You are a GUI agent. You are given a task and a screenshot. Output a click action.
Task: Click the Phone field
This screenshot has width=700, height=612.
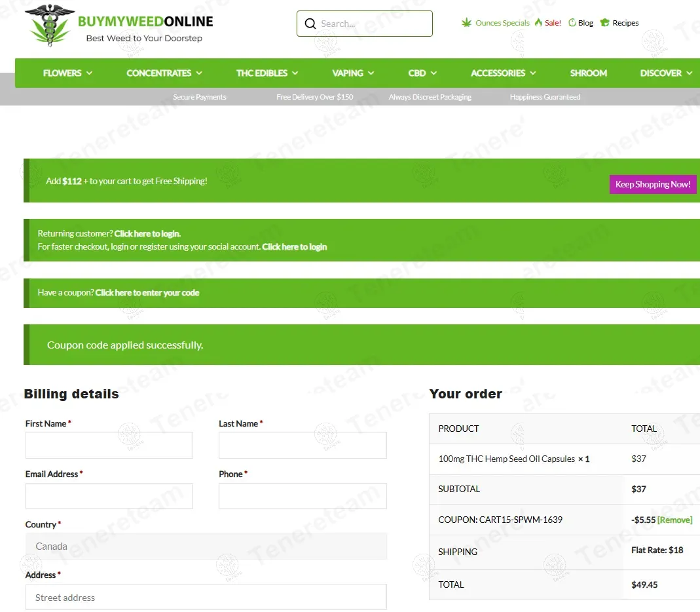303,496
